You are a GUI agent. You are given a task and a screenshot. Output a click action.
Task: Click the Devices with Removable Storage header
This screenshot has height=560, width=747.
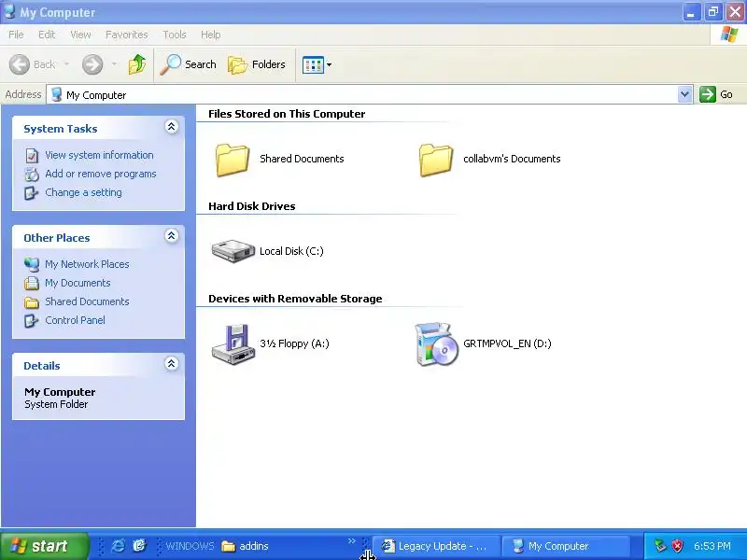(295, 299)
